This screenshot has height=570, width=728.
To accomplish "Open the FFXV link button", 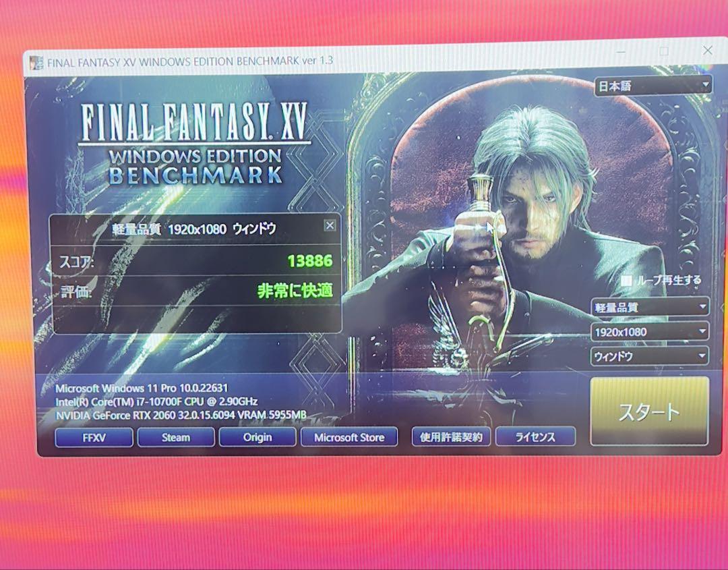I will tap(94, 437).
